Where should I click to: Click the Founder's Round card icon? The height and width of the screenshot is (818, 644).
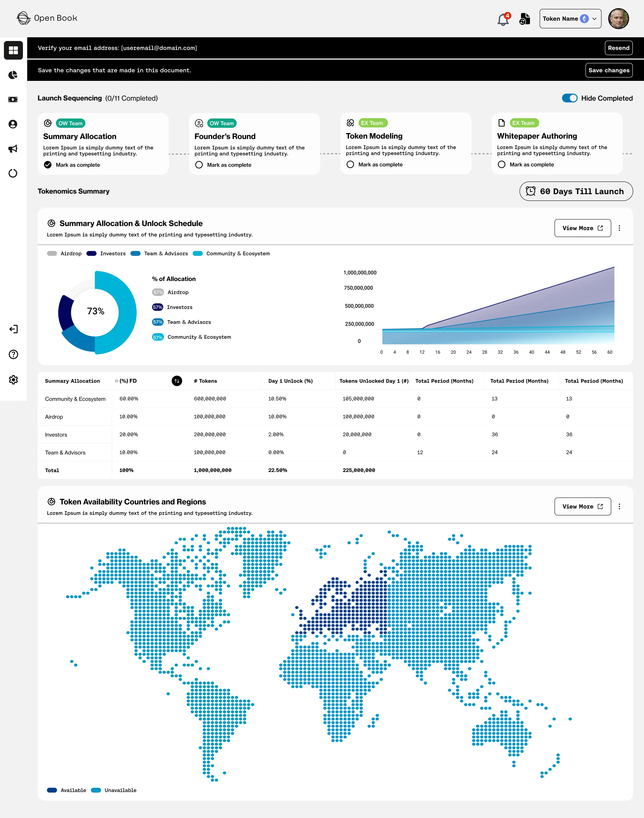pyautogui.click(x=199, y=123)
